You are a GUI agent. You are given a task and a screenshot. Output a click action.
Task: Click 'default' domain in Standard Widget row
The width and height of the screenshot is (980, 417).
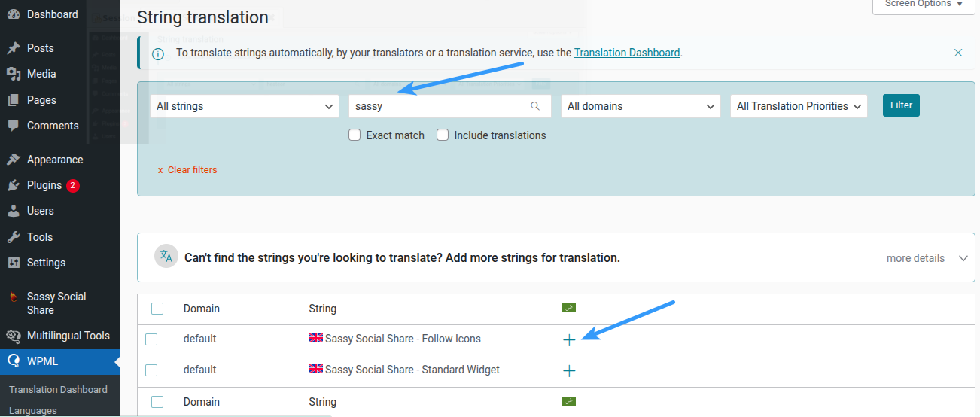[x=199, y=370]
